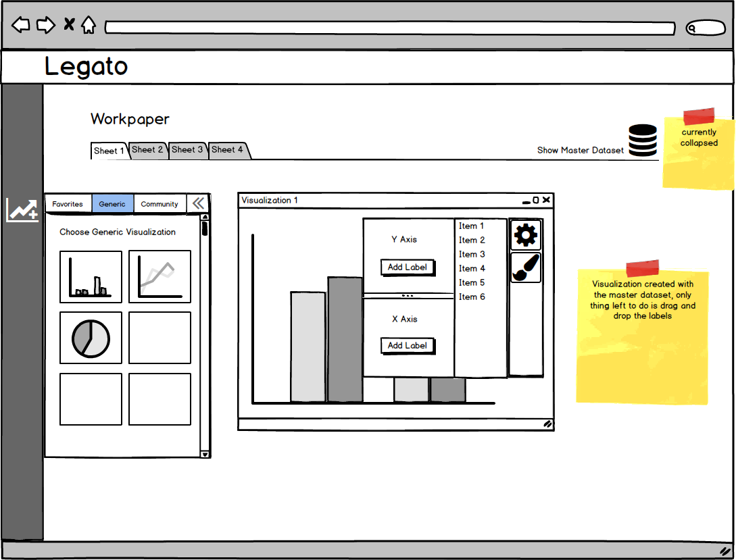Collapse the visualization chooser panel
This screenshot has width=736, height=560.
tap(198, 203)
